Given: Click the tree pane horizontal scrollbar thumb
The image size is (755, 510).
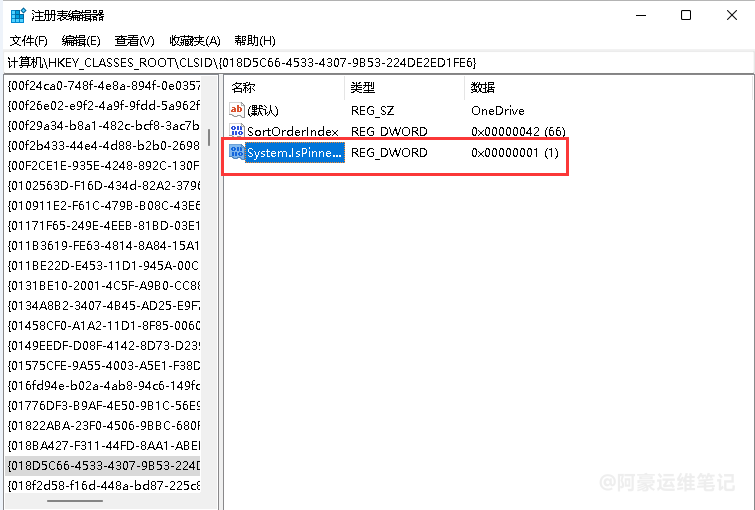Looking at the screenshot, I should [75, 502].
